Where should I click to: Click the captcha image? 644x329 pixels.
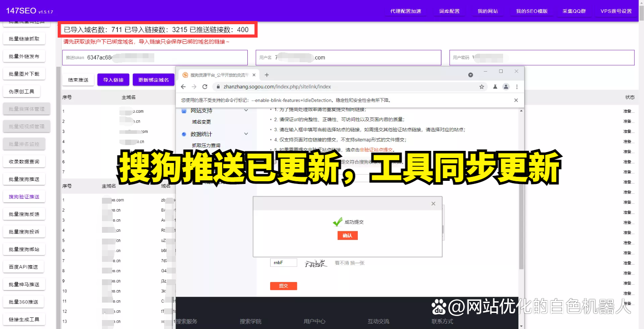(x=316, y=263)
